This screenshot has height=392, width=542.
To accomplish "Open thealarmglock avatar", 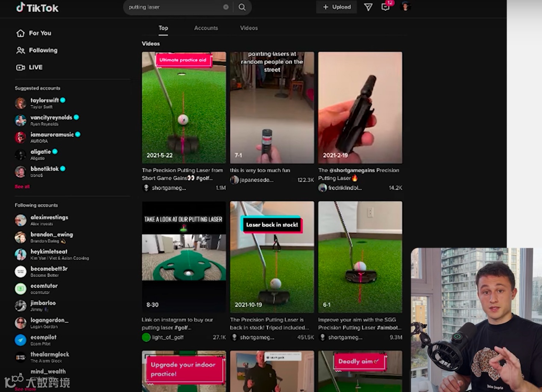I will point(21,357).
